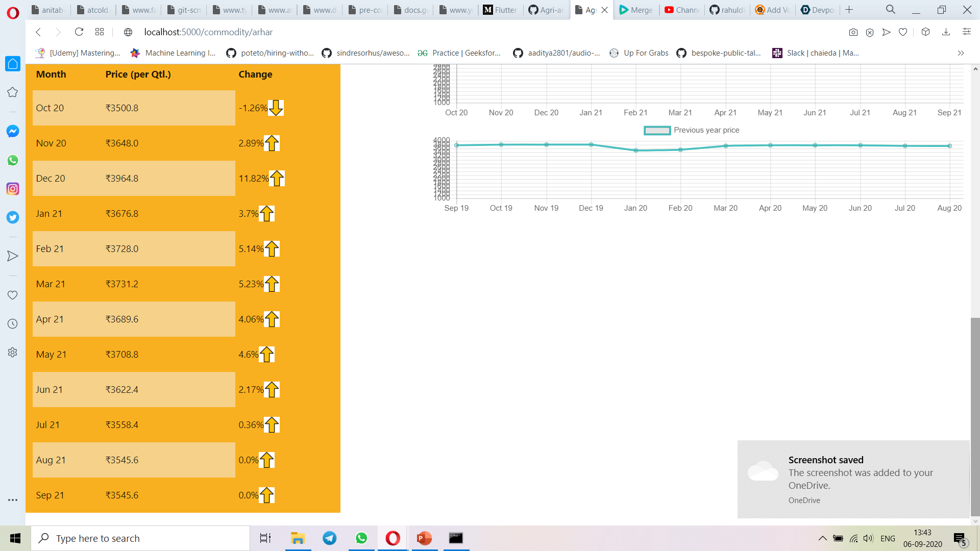980x551 pixels.
Task: Open browser history from sidebar clock icon
Action: [x=13, y=324]
